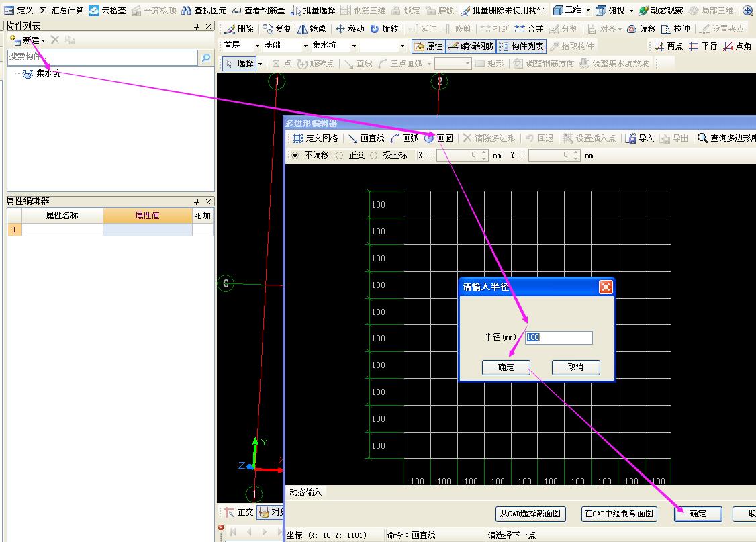Select 画圆 draw circle tool
Viewport: 756px width, 542px height.
[438, 138]
